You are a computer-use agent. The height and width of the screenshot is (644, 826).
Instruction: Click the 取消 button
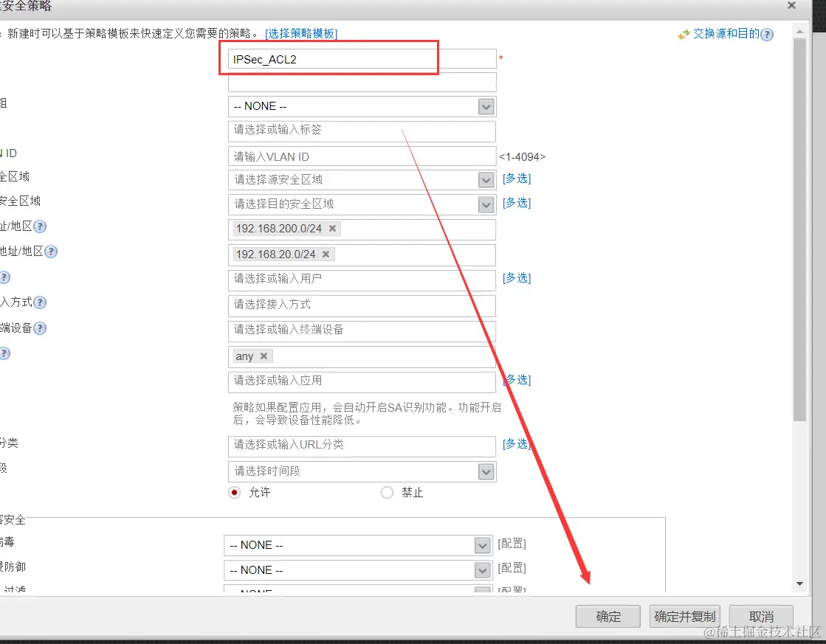tap(761, 617)
